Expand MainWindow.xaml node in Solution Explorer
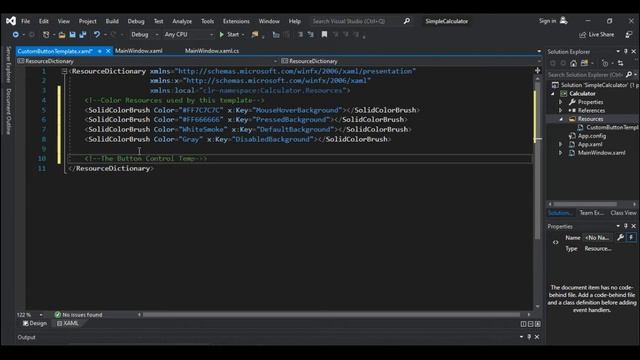 [x=561, y=153]
